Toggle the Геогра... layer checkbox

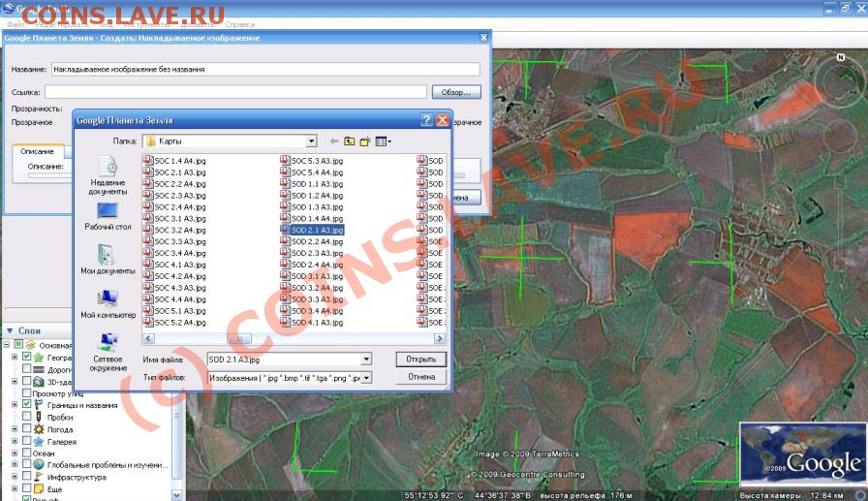[x=26, y=357]
